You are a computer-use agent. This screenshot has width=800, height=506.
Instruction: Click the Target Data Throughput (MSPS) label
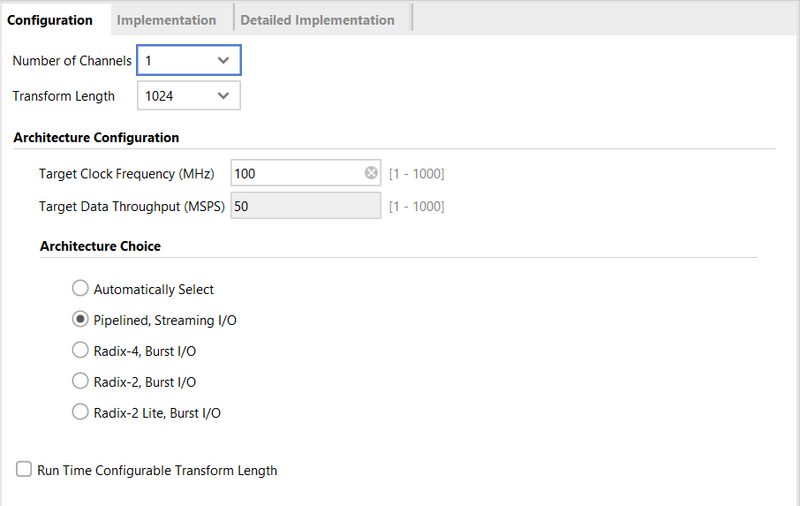click(132, 206)
